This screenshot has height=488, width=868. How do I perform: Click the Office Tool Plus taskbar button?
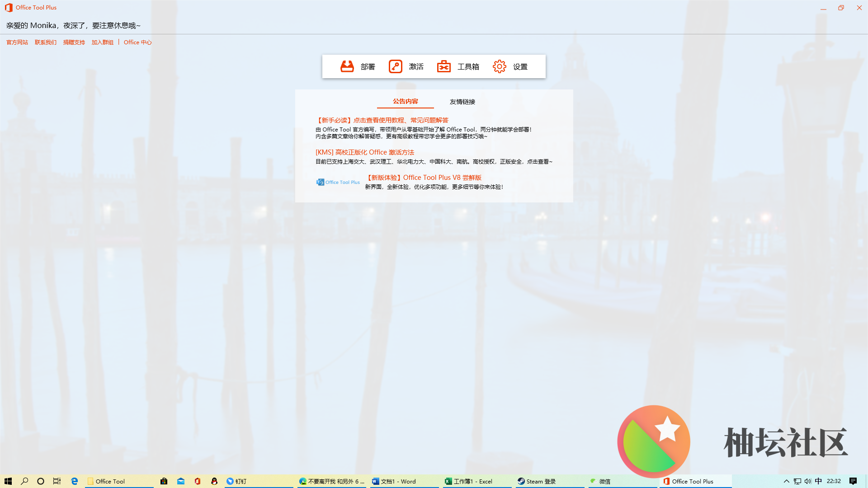(x=696, y=481)
